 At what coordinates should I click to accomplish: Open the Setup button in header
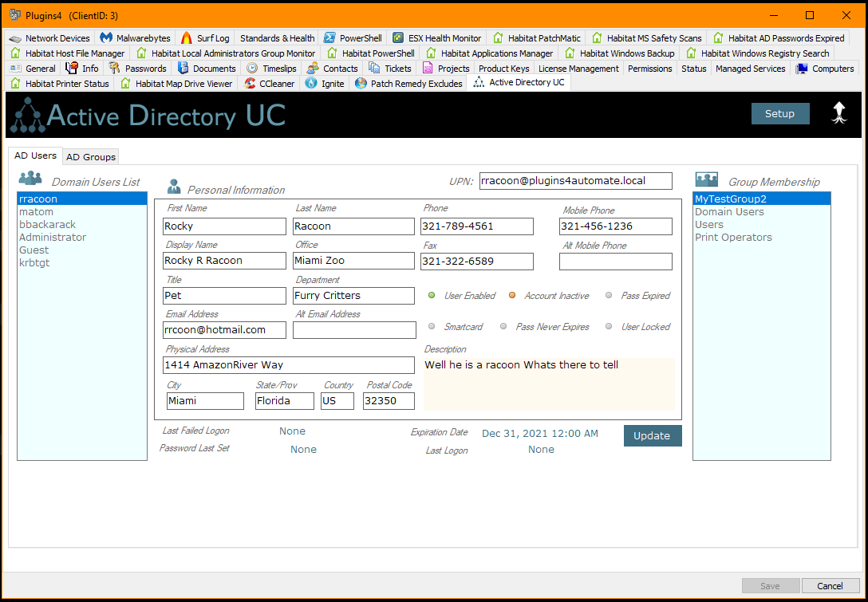tap(779, 114)
